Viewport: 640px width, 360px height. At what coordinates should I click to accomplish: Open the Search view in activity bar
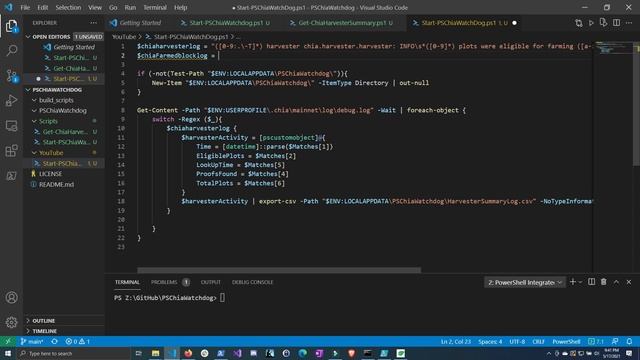(x=11, y=51)
